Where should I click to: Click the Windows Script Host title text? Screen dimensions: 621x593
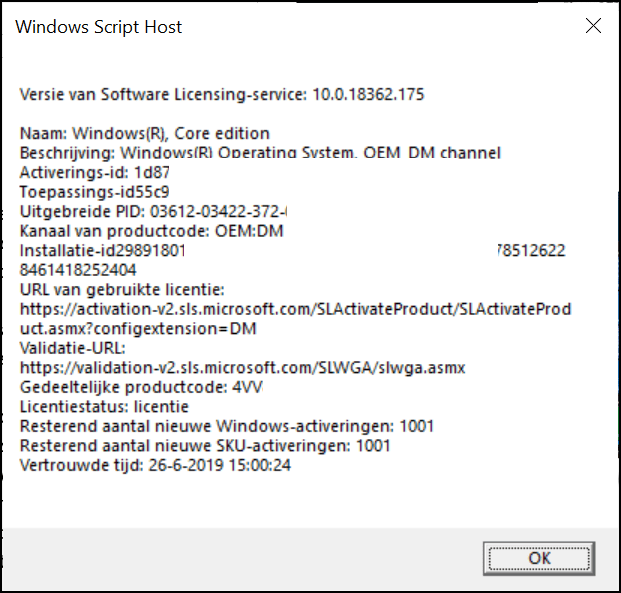[99, 27]
